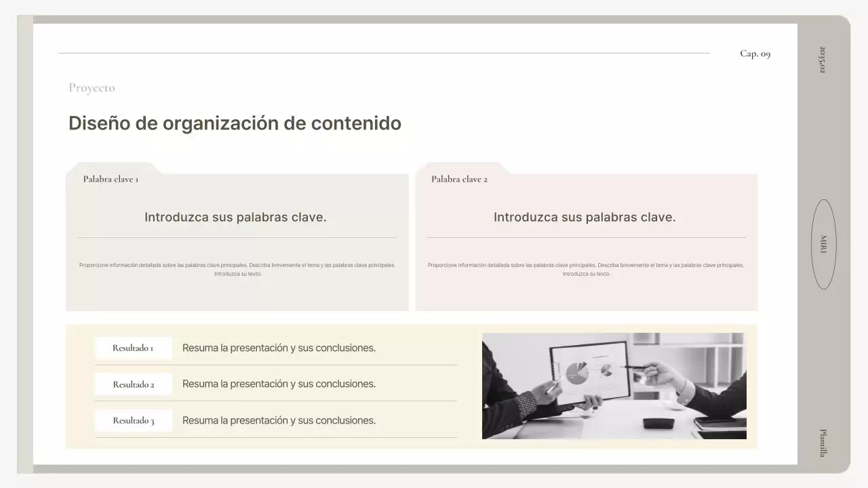Select the summary text next to Resultado 1
The height and width of the screenshot is (488, 868).
pos(278,348)
